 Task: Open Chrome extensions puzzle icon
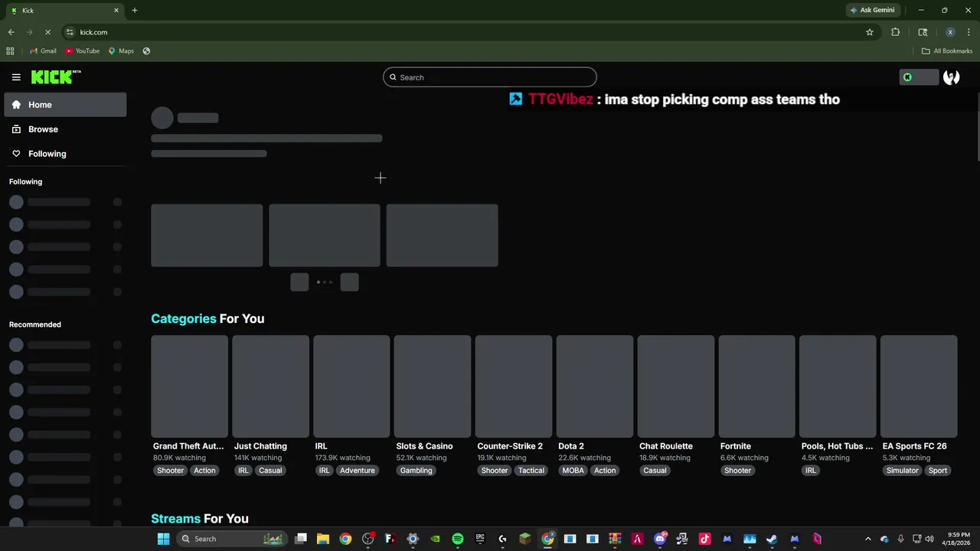(x=895, y=32)
